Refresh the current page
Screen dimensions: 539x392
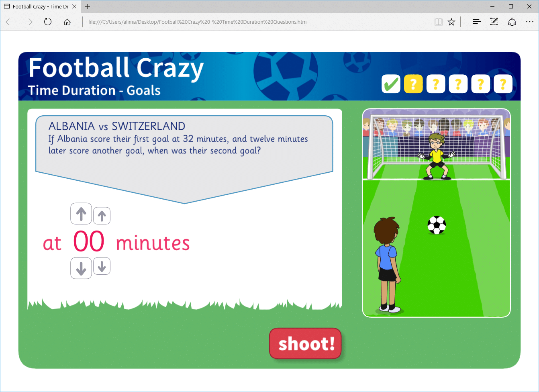point(47,22)
